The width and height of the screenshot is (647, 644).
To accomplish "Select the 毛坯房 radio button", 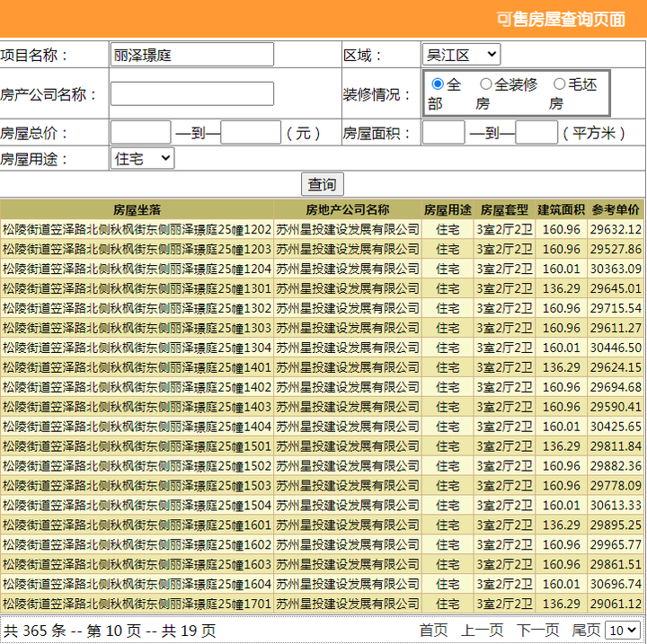I will point(559,84).
